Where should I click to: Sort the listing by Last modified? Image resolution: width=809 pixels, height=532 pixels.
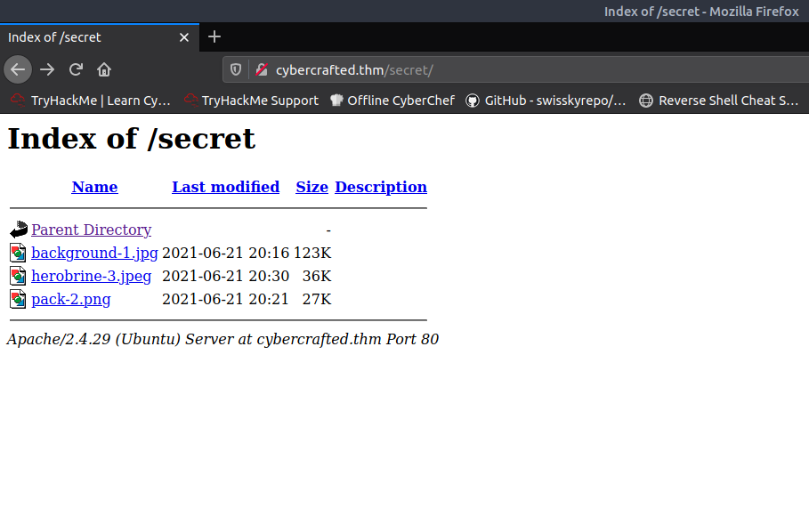(x=225, y=187)
